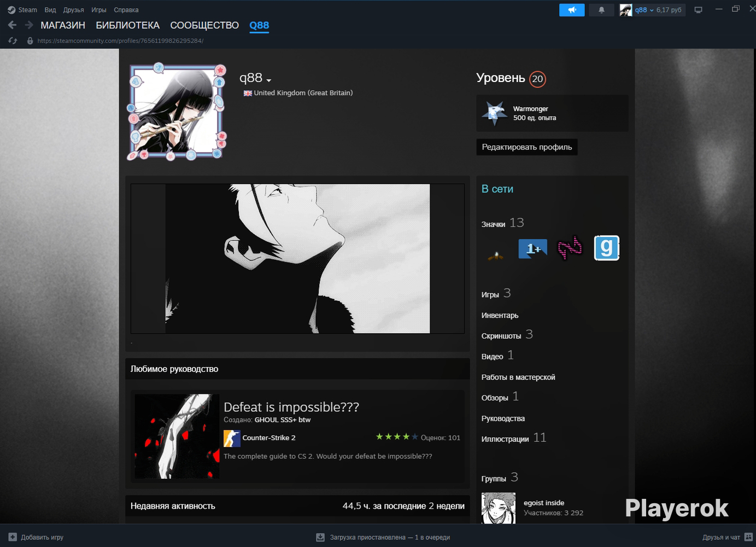
Task: Click the featured artwork showcase image
Action: point(297,259)
